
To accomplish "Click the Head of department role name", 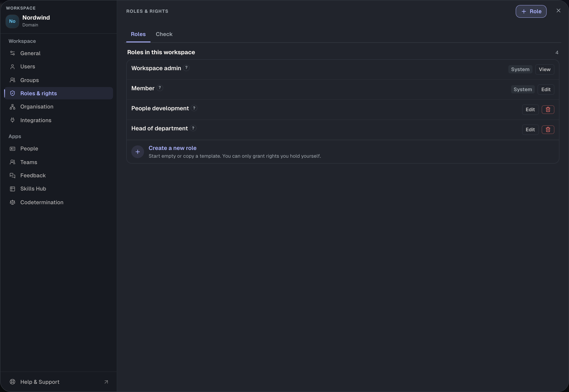I will coord(160,128).
